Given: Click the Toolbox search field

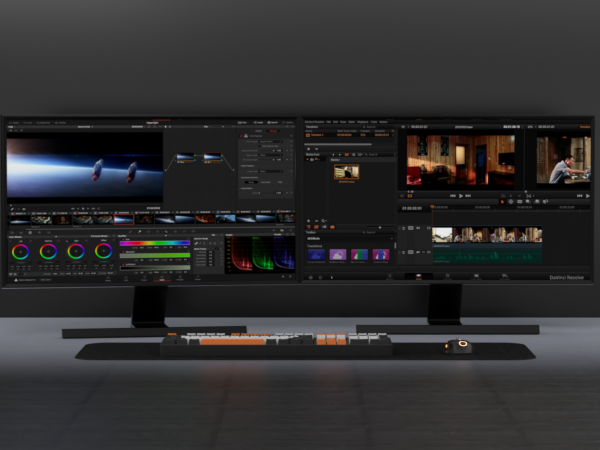Looking at the screenshot, I should coord(377,232).
